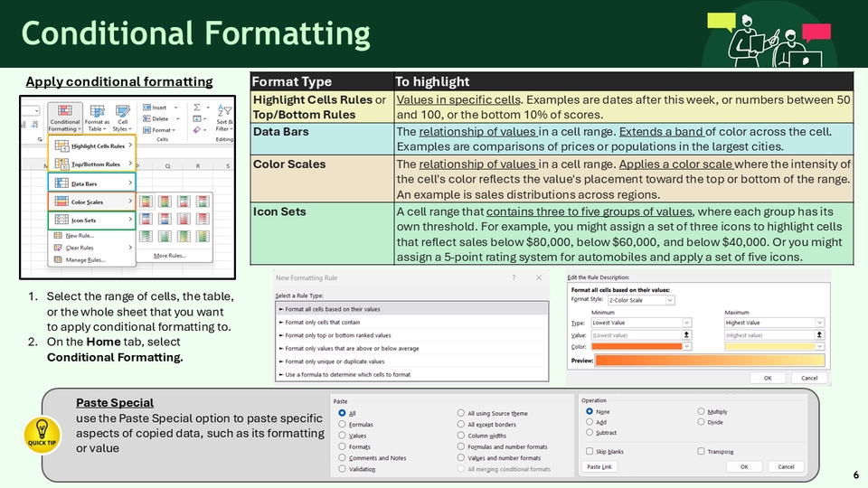Viewport: 868px width, 488px height.
Task: Open the Data Bars submenu
Action: tap(92, 183)
